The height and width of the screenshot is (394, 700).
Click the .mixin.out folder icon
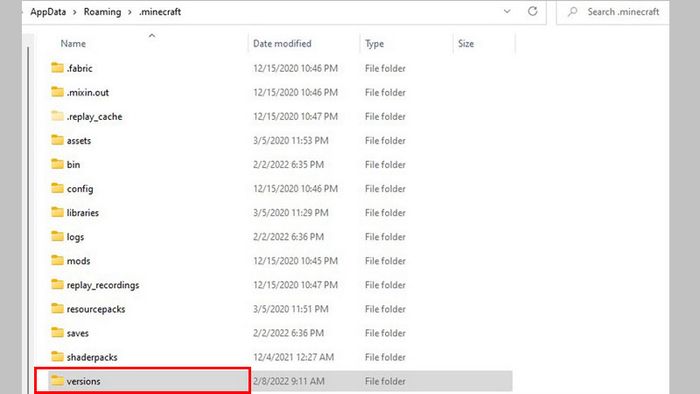click(x=57, y=92)
